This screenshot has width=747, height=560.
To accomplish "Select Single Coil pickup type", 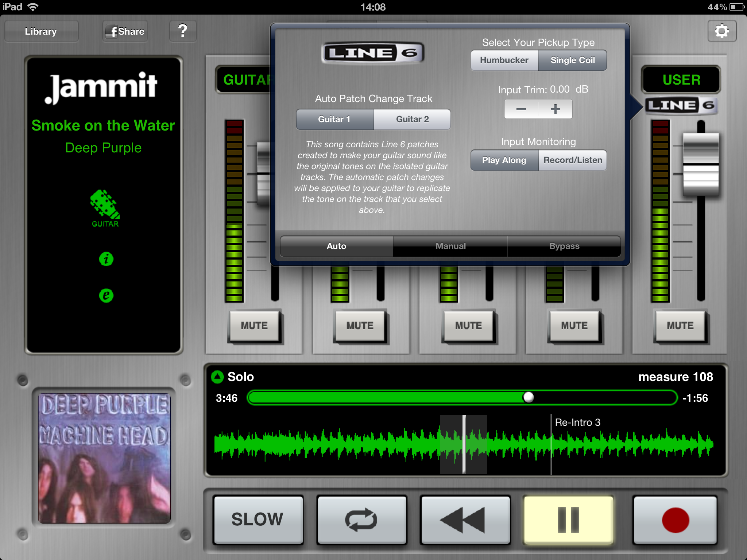I will [x=573, y=60].
